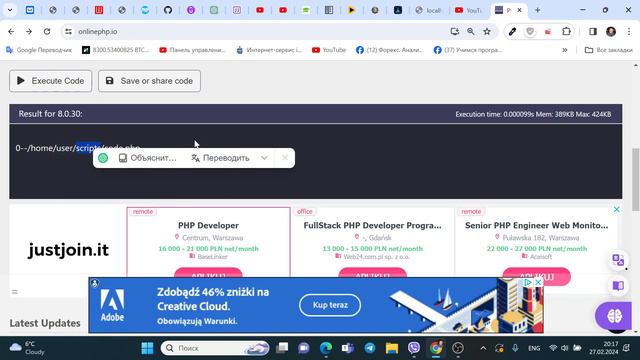Click the install app icon in address bar
Screen dimensions: 640x360
click(454, 31)
